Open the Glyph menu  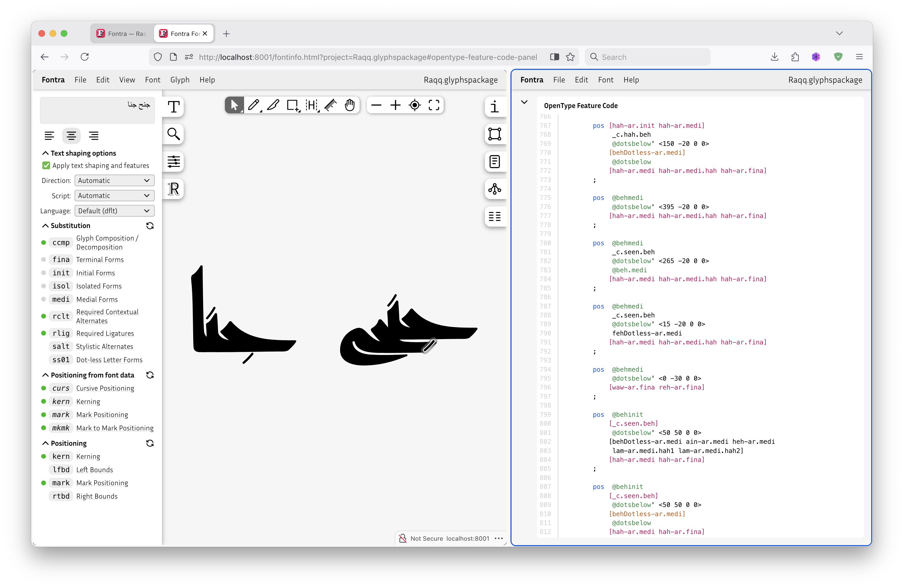180,80
